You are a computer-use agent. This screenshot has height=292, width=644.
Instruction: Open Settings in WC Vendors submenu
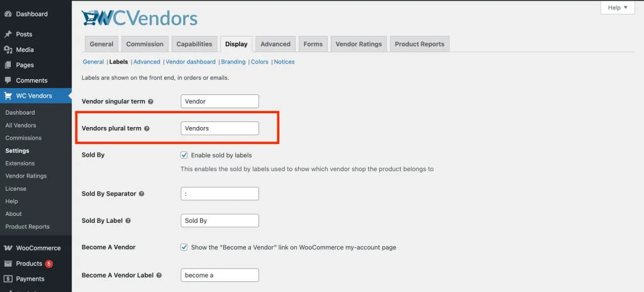(17, 150)
